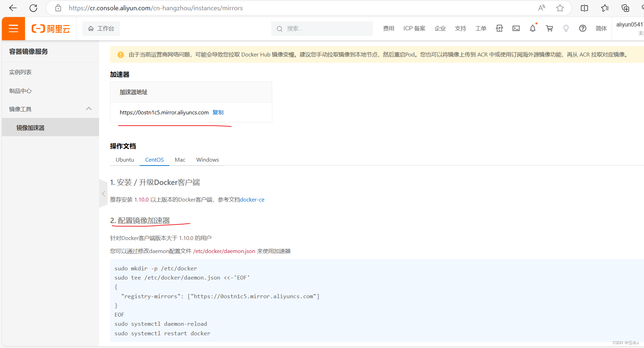Open read aloud in the address bar
Screen dimensions: 644x348
point(541,8)
